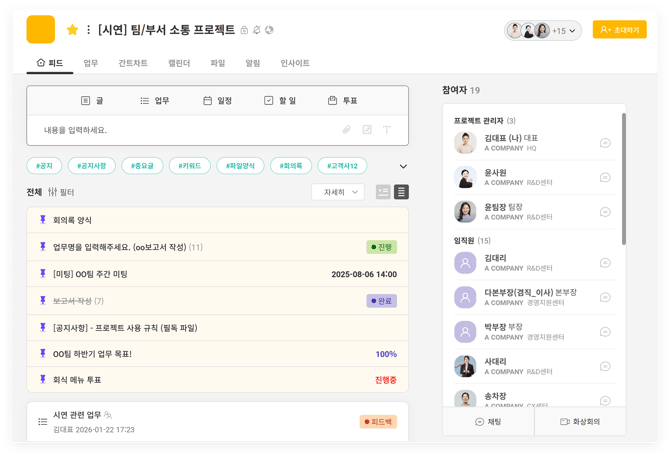Click the attach file paperclip icon
The image size is (670, 457).
click(347, 130)
